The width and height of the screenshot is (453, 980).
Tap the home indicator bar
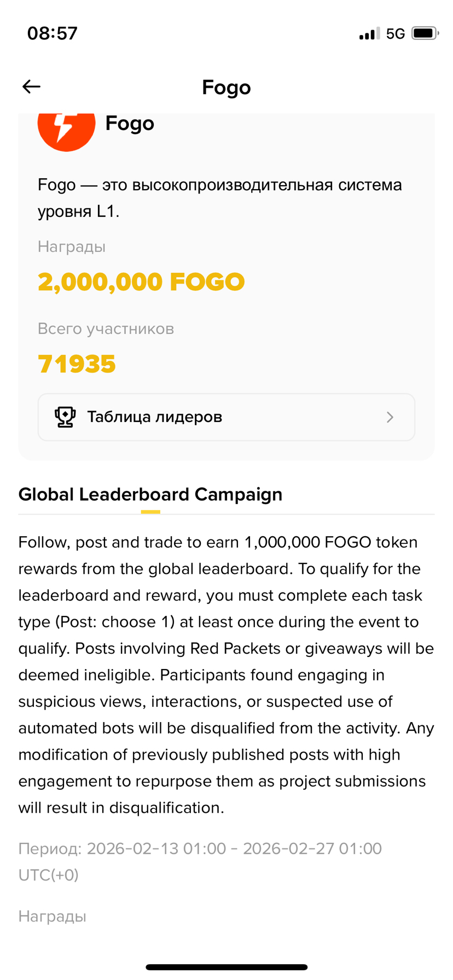(x=226, y=967)
